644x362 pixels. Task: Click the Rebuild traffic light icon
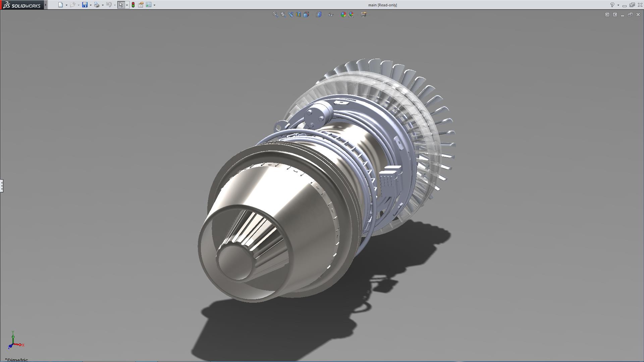[133, 5]
